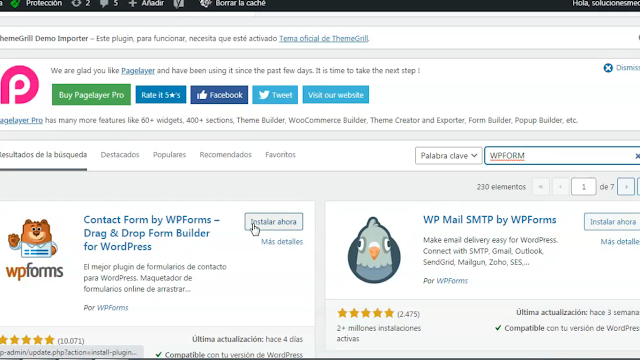The height and width of the screenshot is (360, 640).
Task: Click the Tweet button with bird icon
Action: pyautogui.click(x=275, y=95)
